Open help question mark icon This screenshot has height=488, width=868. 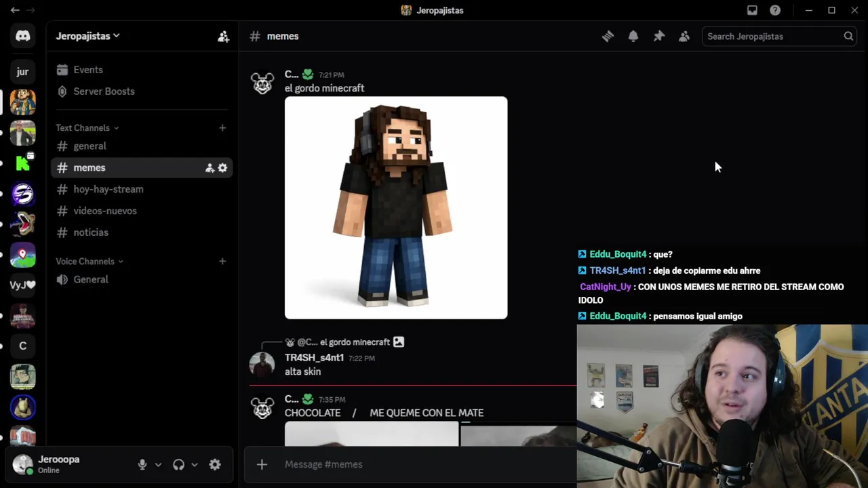(x=775, y=10)
